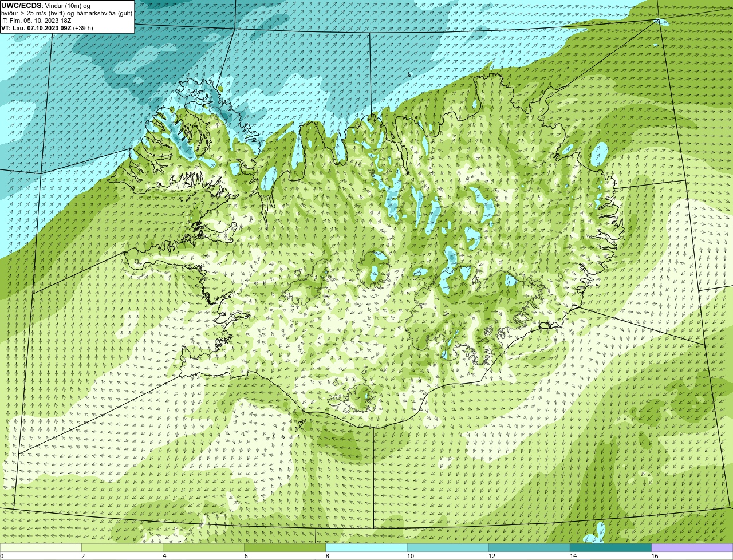This screenshot has width=733, height=560.
Task: Click the legend scale label '0'
Action: coord(2,556)
